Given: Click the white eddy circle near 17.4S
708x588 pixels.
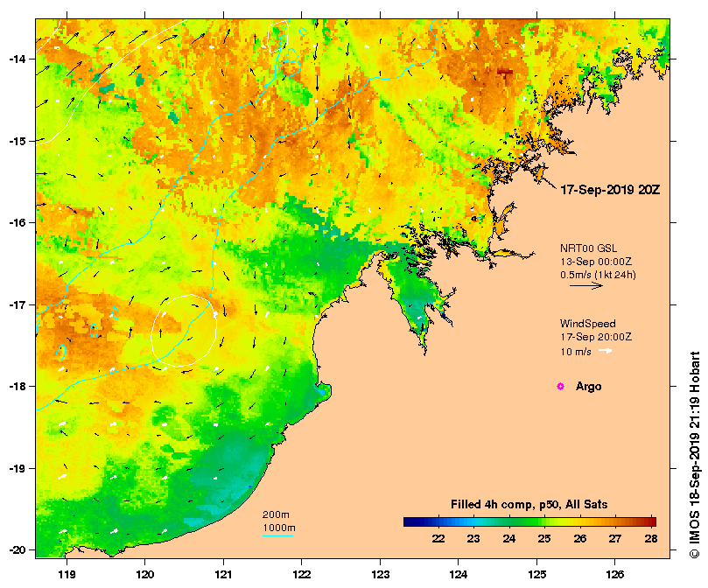Looking at the screenshot, I should click(184, 330).
